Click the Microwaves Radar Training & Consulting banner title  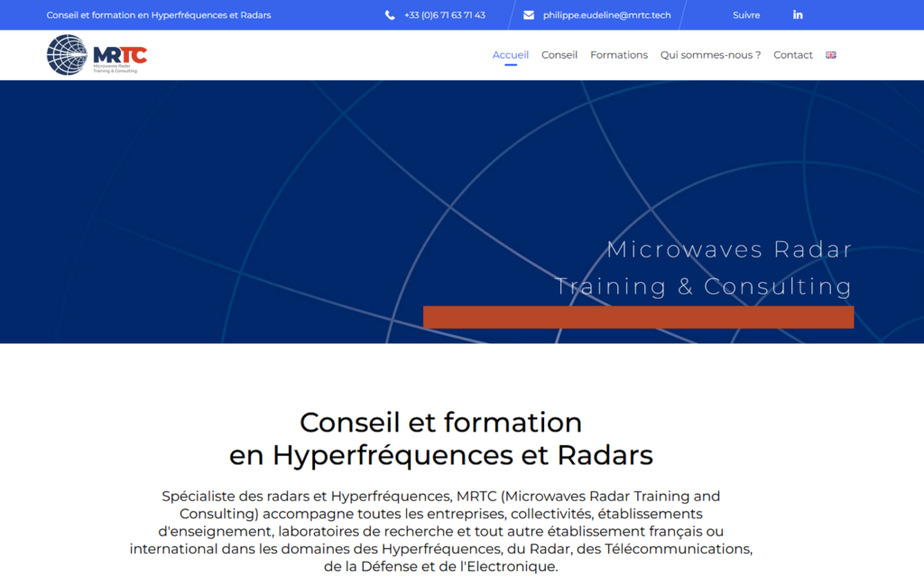tap(704, 267)
